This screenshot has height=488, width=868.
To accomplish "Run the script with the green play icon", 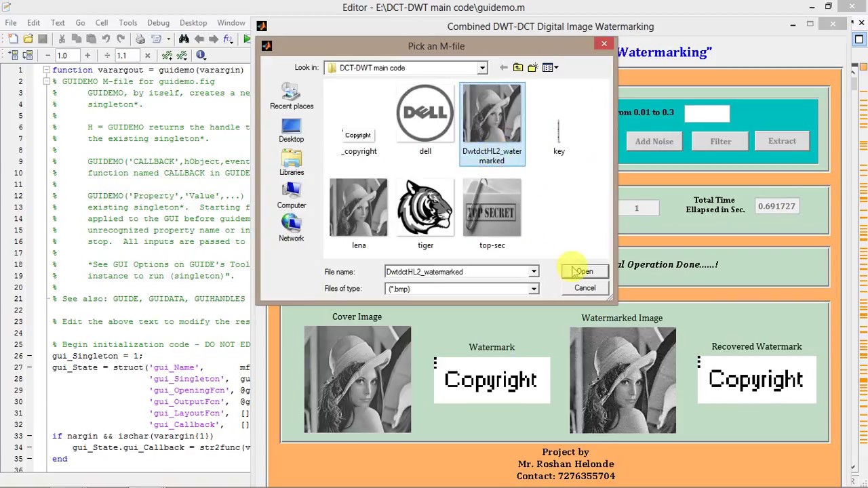I will click(x=247, y=39).
